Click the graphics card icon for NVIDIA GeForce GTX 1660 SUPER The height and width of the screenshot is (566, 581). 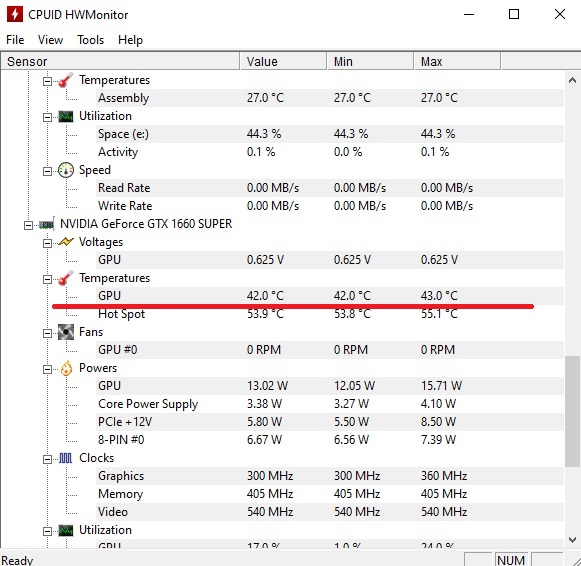pos(47,224)
